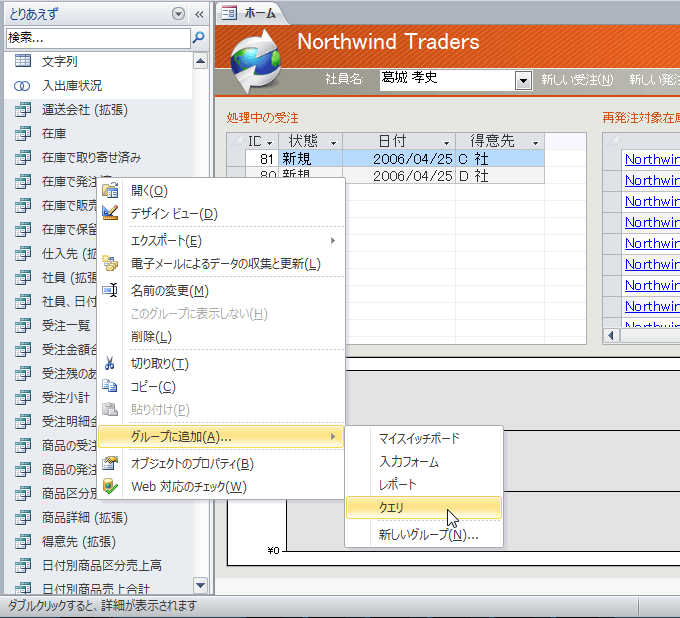The image size is (680, 618).
Task: Click the email data collection icon
Action: point(110,263)
